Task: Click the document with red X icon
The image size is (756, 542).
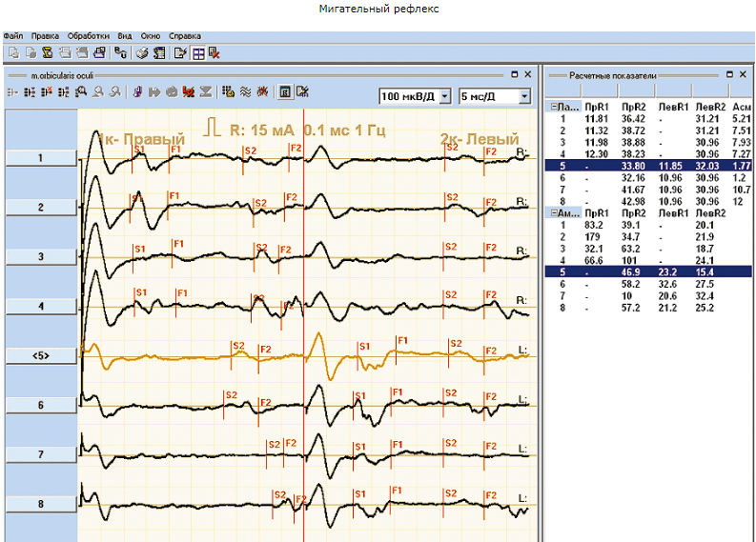Action: (215, 53)
